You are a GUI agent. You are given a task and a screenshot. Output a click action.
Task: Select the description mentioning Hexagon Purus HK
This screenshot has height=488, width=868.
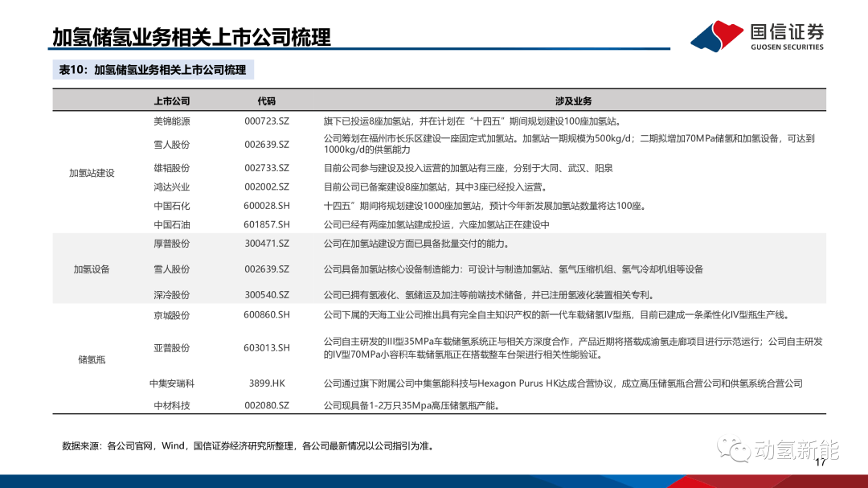(563, 383)
